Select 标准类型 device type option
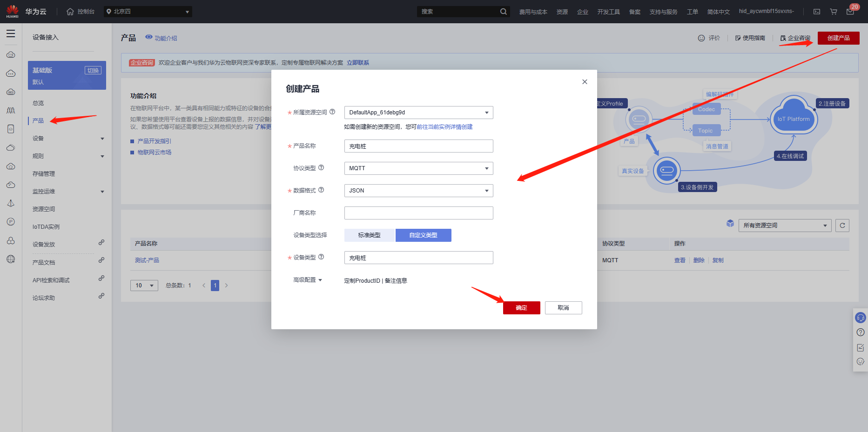The image size is (868, 432). tap(370, 235)
